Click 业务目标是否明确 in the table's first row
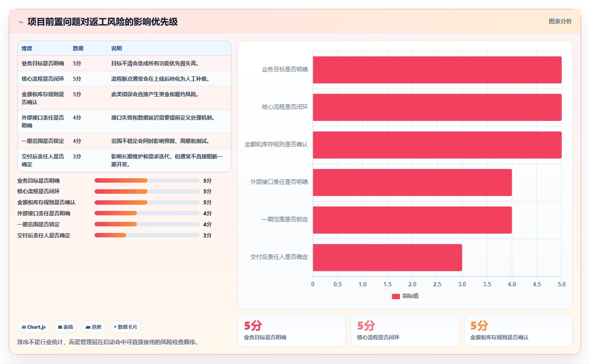This screenshot has height=364, width=590. coord(43,64)
